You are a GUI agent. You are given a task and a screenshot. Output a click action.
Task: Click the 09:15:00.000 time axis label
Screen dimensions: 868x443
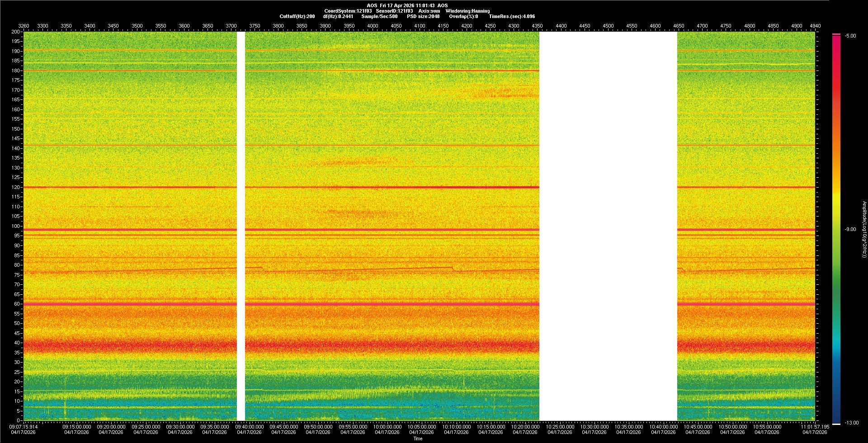coord(76,427)
